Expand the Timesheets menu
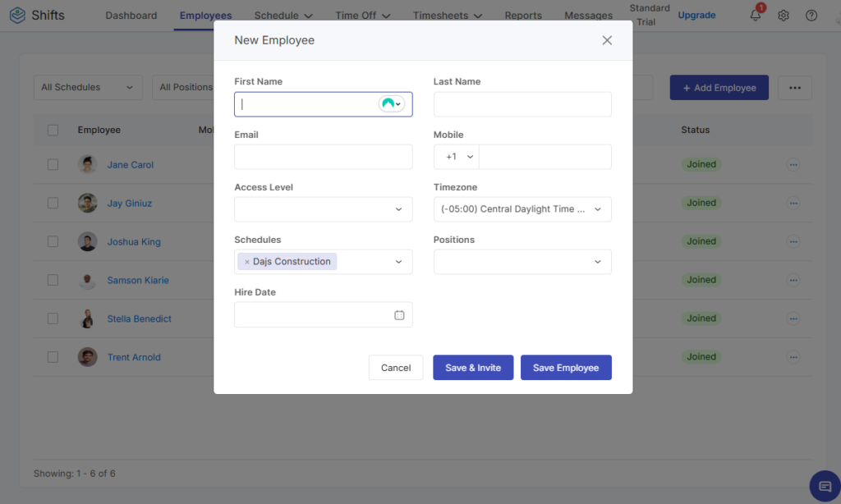 point(448,16)
